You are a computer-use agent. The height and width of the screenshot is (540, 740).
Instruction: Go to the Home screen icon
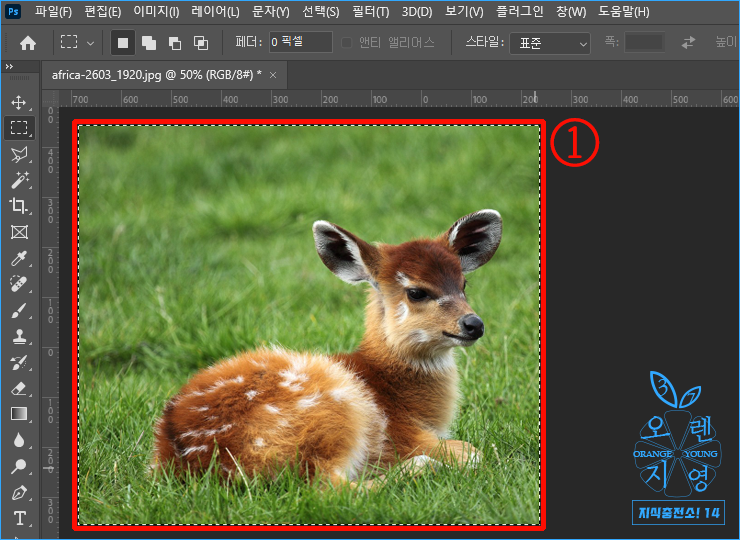click(x=28, y=43)
